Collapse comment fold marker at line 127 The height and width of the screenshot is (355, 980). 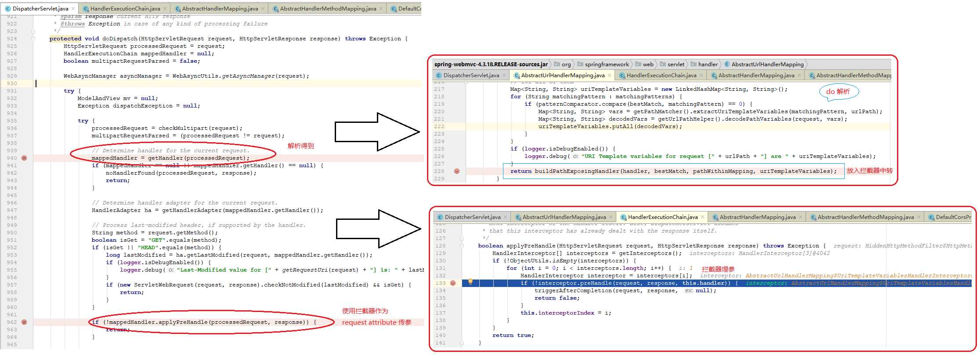coord(462,238)
